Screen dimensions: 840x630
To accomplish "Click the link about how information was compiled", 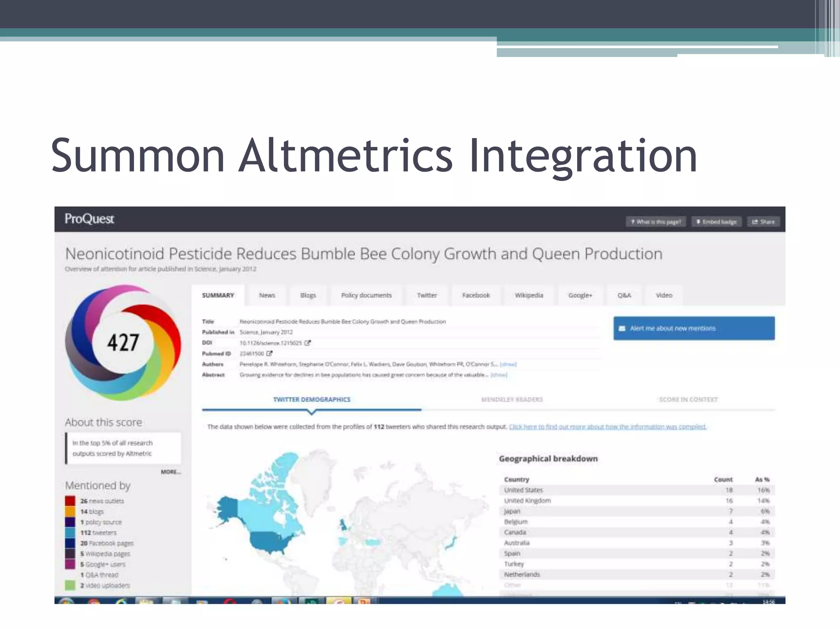I will 607,427.
